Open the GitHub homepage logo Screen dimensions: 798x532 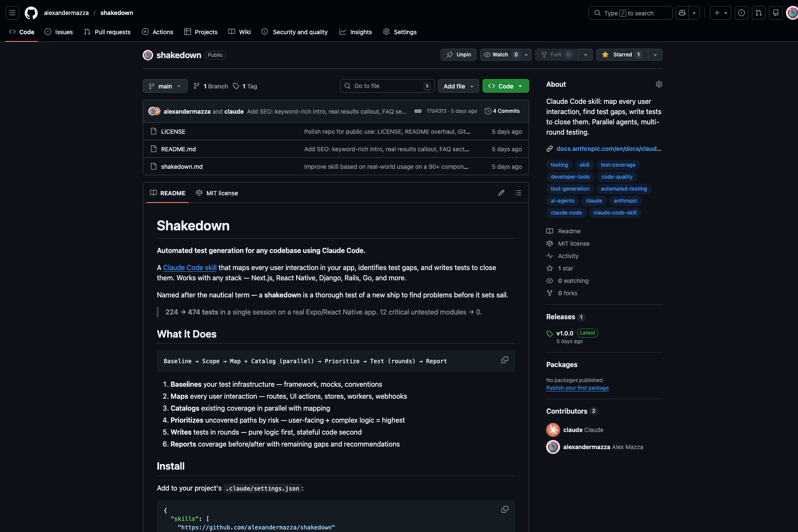coord(31,13)
